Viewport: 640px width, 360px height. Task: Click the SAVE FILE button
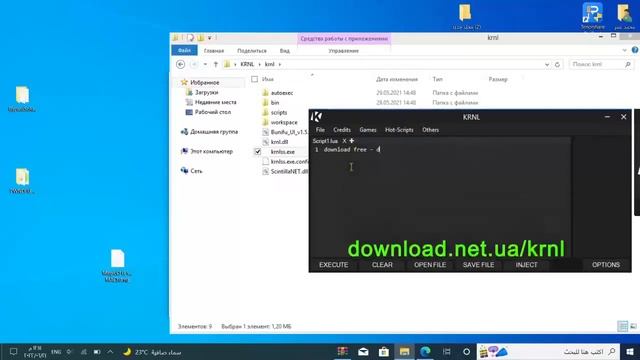coord(478,265)
